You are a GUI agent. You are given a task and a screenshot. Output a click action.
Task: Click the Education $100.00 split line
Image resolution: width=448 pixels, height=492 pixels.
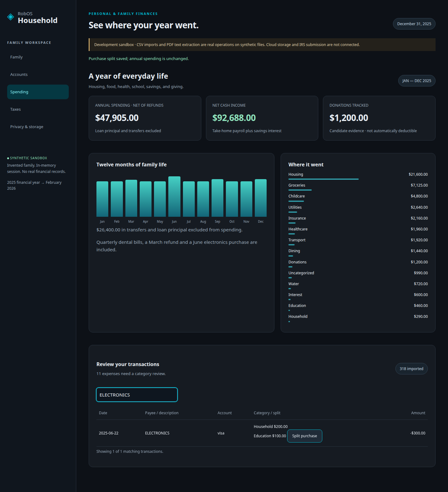pos(270,436)
